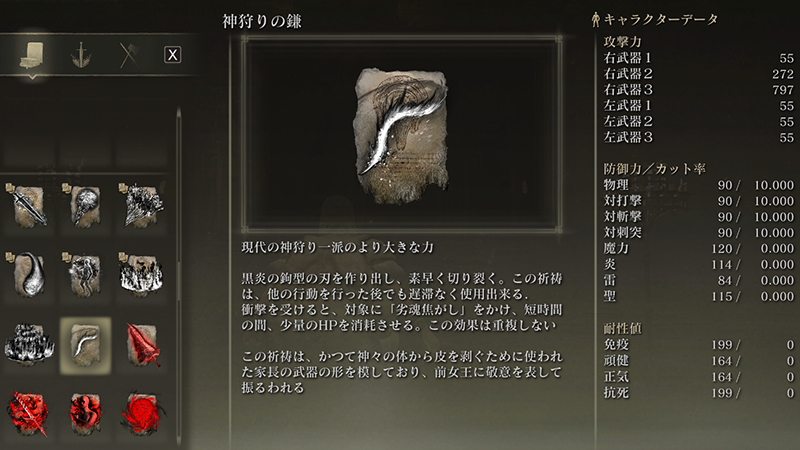Click the X close key icon
The image size is (800, 450).
coord(172,55)
